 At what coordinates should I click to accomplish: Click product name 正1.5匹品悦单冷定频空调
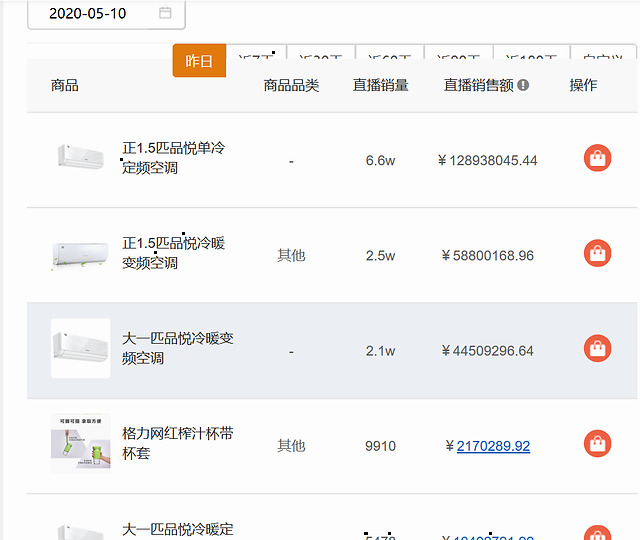click(x=173, y=158)
